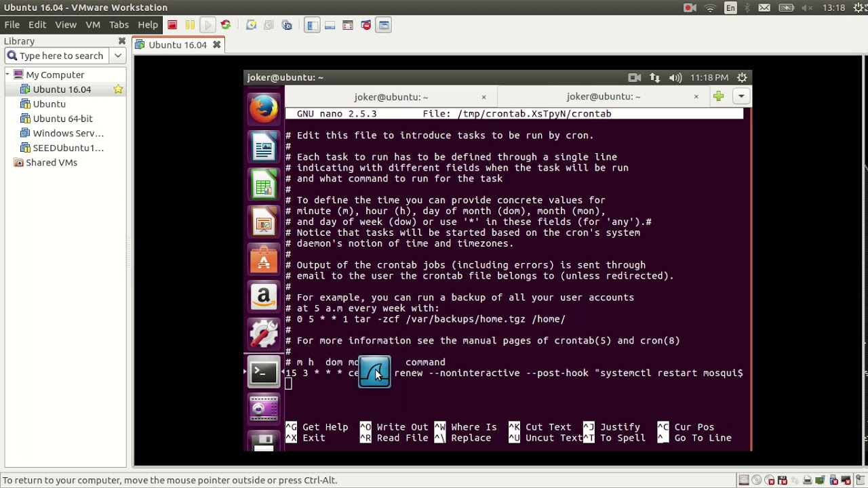The height and width of the screenshot is (488, 868).
Task: Toggle the Library sidebar view icon
Action: click(312, 25)
